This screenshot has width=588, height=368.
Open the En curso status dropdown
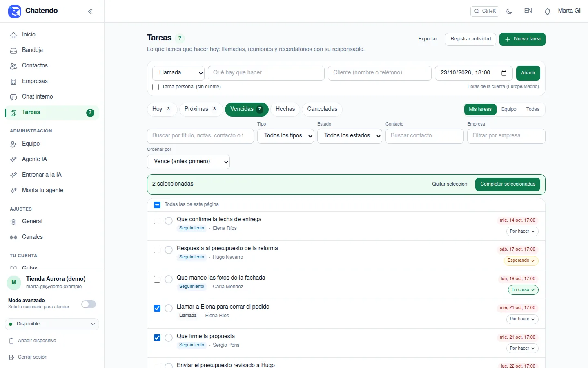click(x=523, y=290)
